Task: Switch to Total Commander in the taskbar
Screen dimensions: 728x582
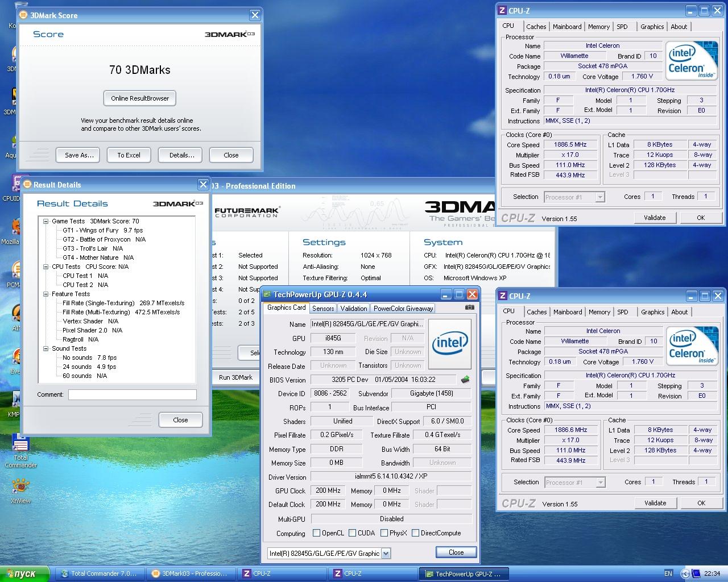Action: [101, 573]
